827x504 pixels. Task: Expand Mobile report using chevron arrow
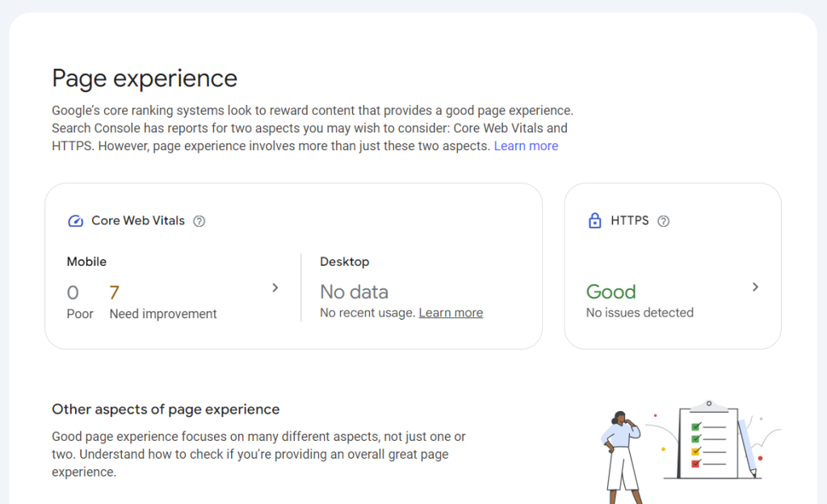point(275,288)
